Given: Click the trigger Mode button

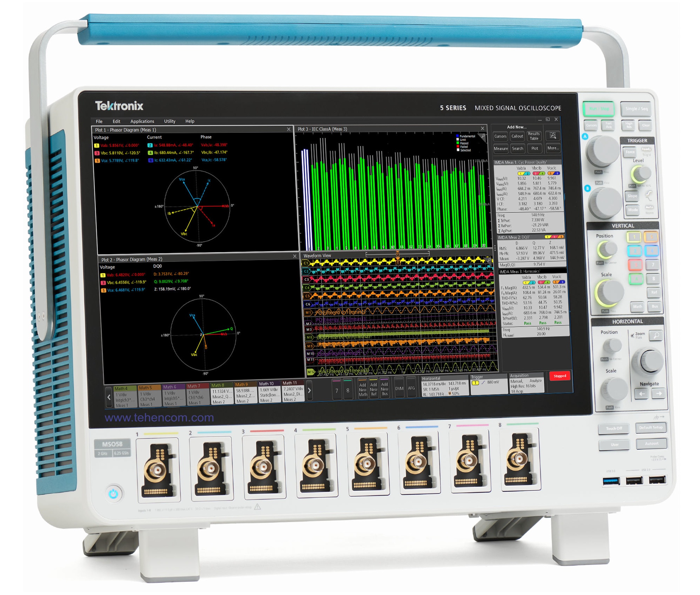Looking at the screenshot, I should [x=633, y=210].
